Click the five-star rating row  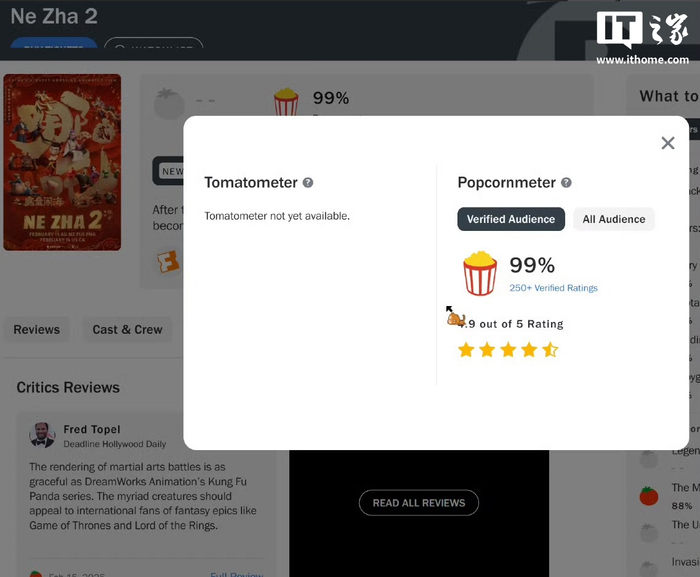coord(508,350)
